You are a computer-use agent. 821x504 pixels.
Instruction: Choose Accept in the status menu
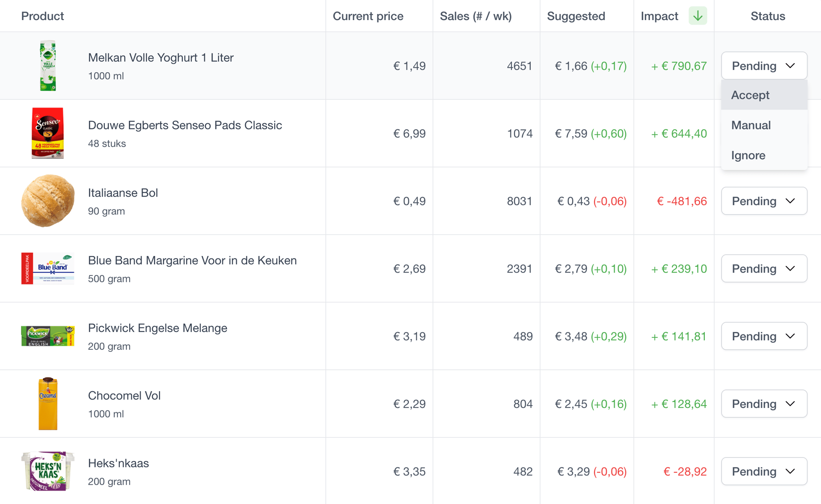[764, 95]
